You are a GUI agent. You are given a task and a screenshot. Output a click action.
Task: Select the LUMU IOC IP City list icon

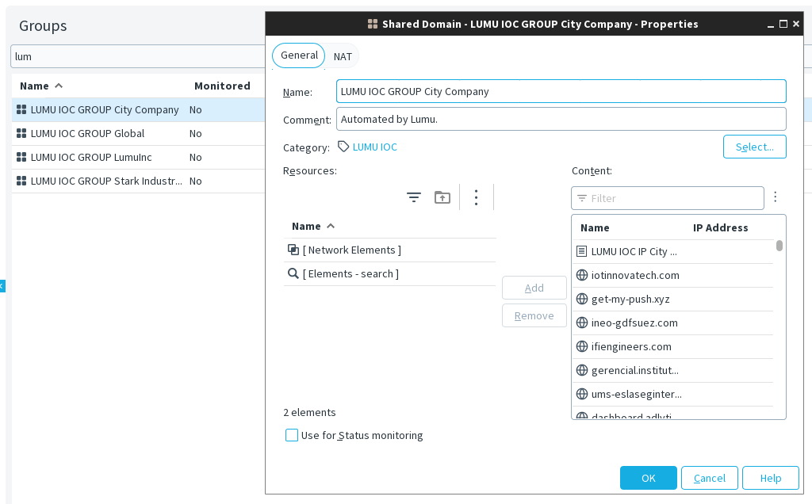(x=582, y=251)
